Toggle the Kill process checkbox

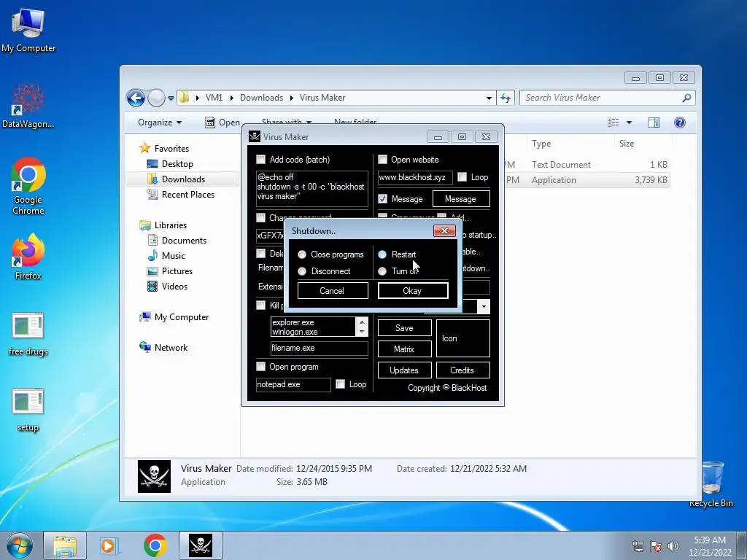tap(260, 306)
